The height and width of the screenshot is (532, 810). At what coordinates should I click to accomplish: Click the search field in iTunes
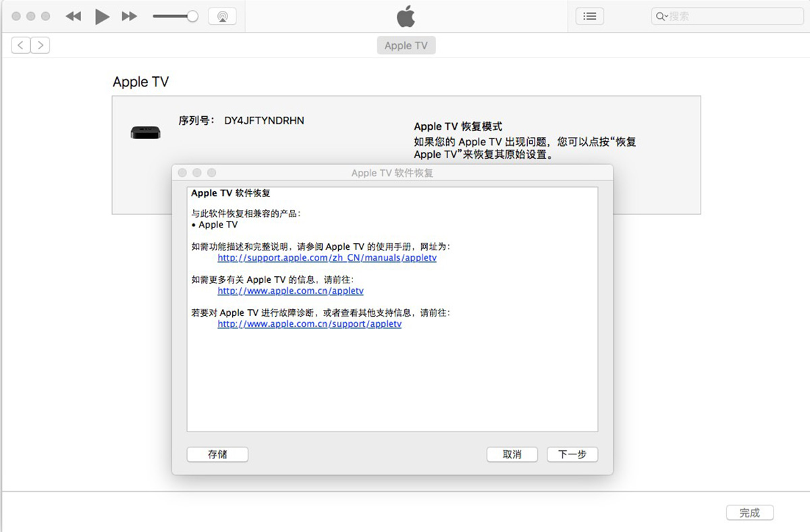(x=727, y=16)
